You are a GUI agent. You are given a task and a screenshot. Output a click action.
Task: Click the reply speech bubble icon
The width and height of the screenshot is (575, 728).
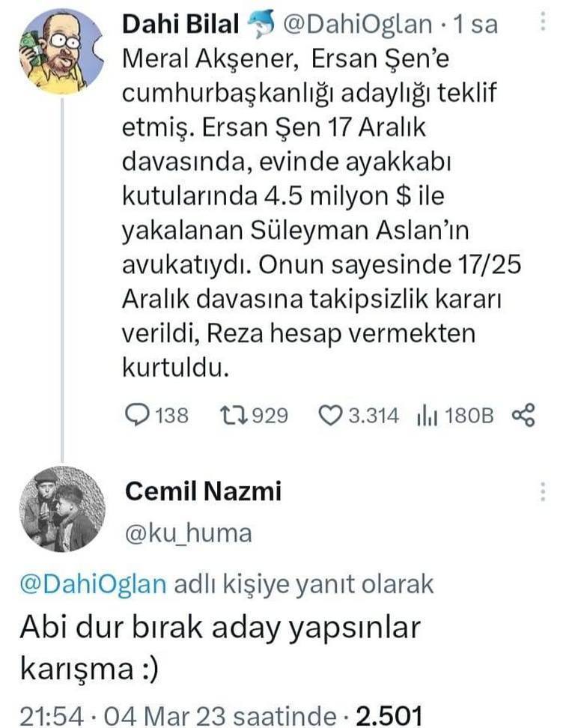point(138,415)
